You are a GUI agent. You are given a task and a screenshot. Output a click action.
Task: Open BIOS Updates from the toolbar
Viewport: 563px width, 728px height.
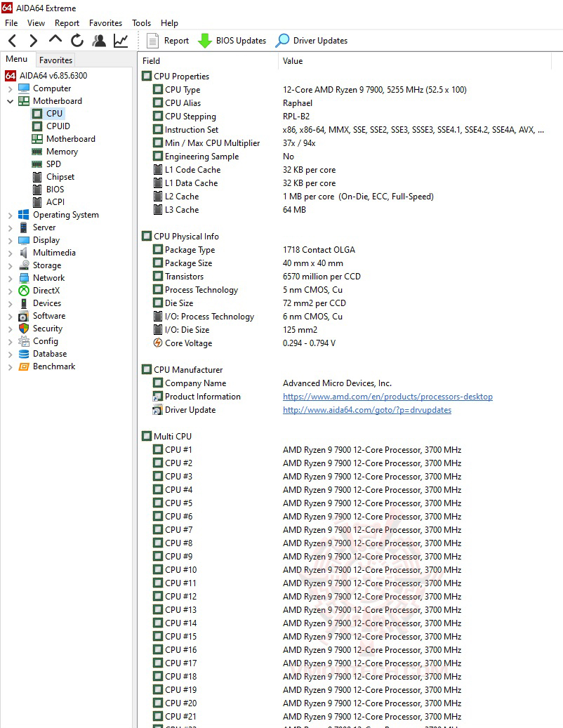pyautogui.click(x=232, y=41)
